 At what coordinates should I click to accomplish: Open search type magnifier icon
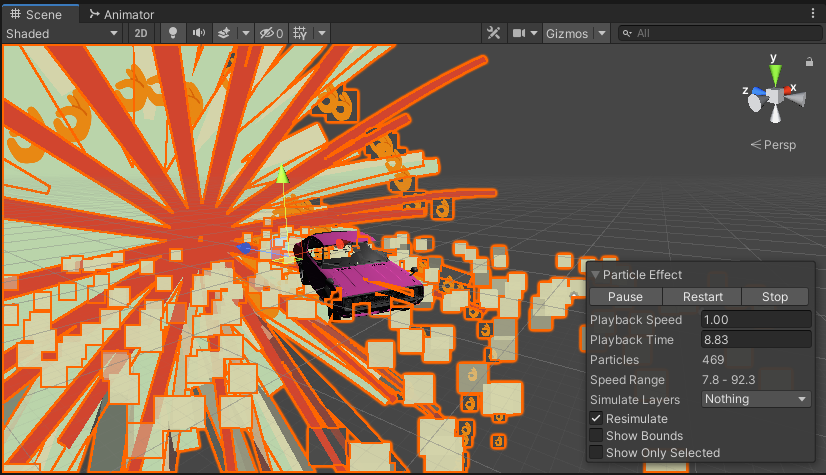[627, 33]
